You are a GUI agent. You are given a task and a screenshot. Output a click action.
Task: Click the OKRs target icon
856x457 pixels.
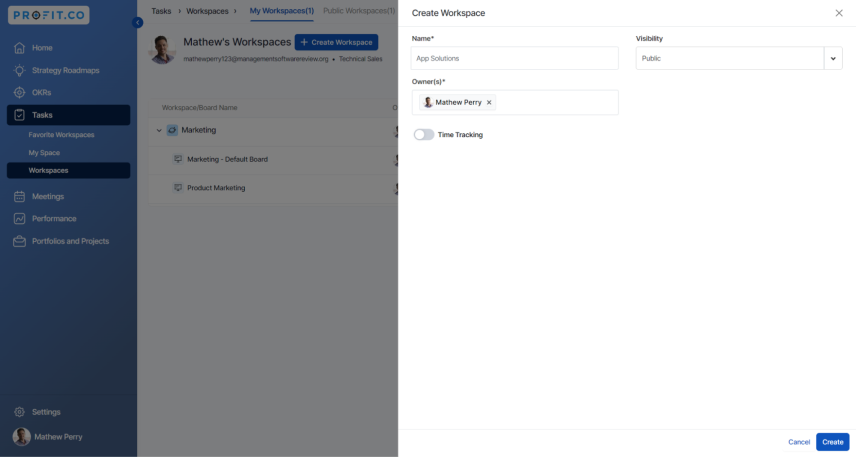click(x=19, y=92)
